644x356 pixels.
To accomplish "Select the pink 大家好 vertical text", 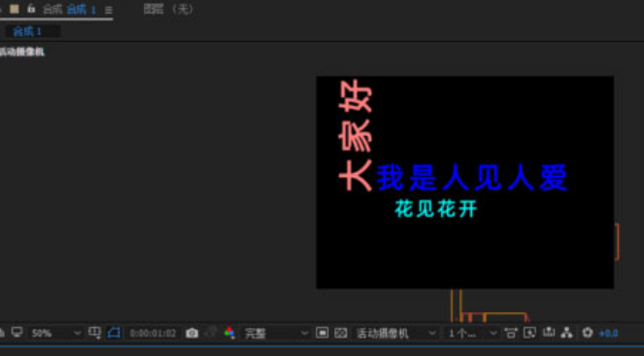I will point(356,135).
